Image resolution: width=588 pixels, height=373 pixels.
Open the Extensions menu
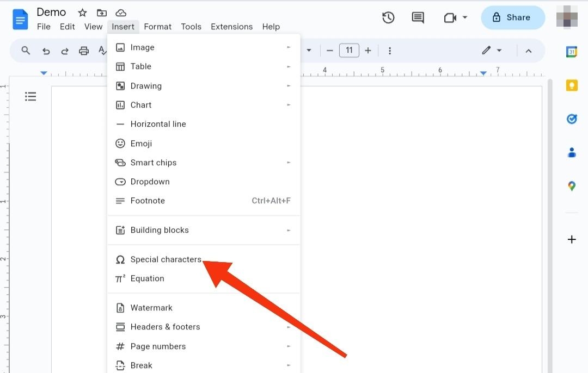231,26
